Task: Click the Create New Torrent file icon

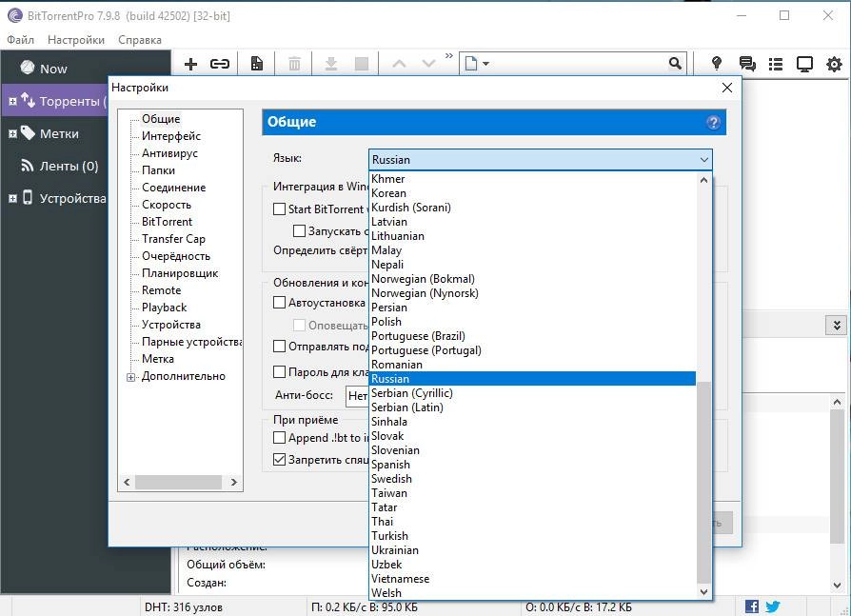Action: [x=257, y=64]
